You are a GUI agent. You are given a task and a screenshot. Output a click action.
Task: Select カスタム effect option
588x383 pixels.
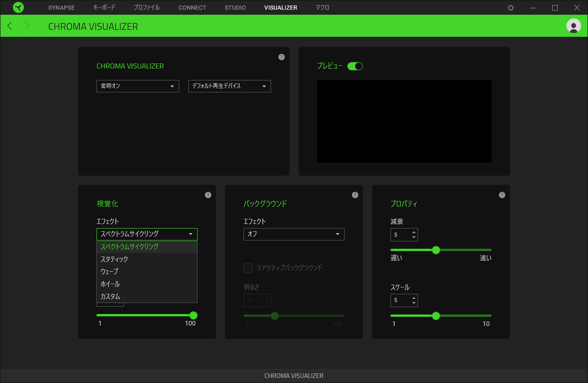click(x=147, y=297)
